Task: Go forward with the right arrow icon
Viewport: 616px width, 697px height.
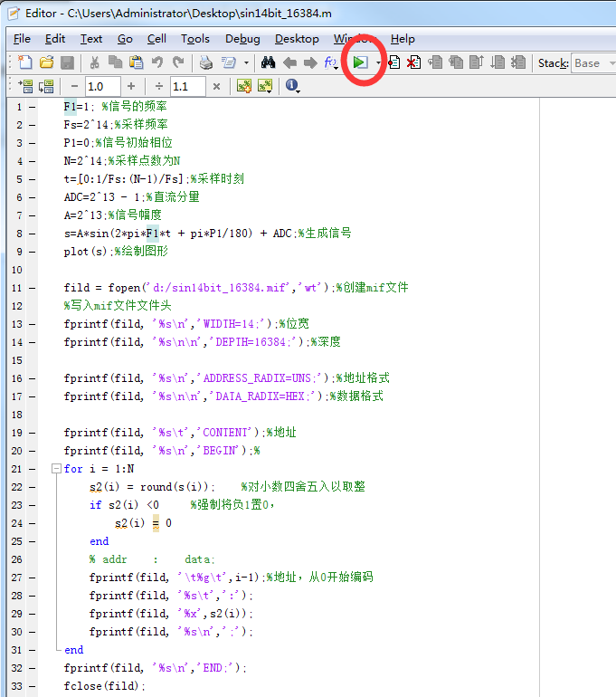Action: click(310, 62)
